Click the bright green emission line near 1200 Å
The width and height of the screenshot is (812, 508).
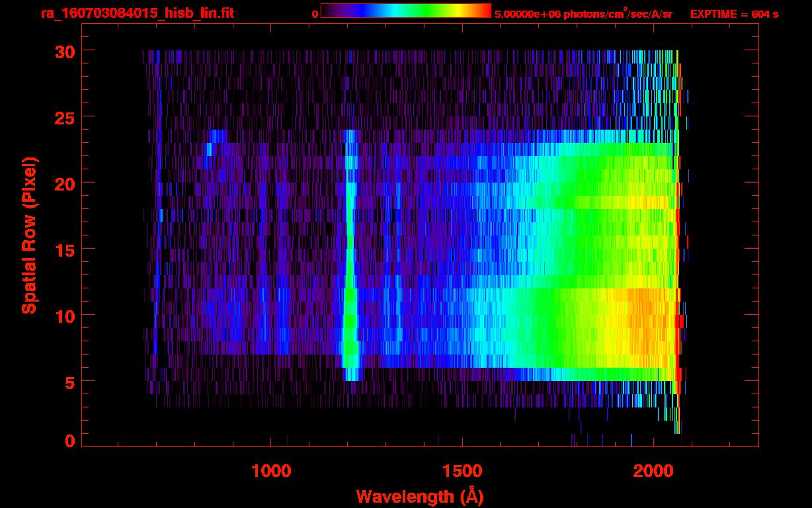350,317
